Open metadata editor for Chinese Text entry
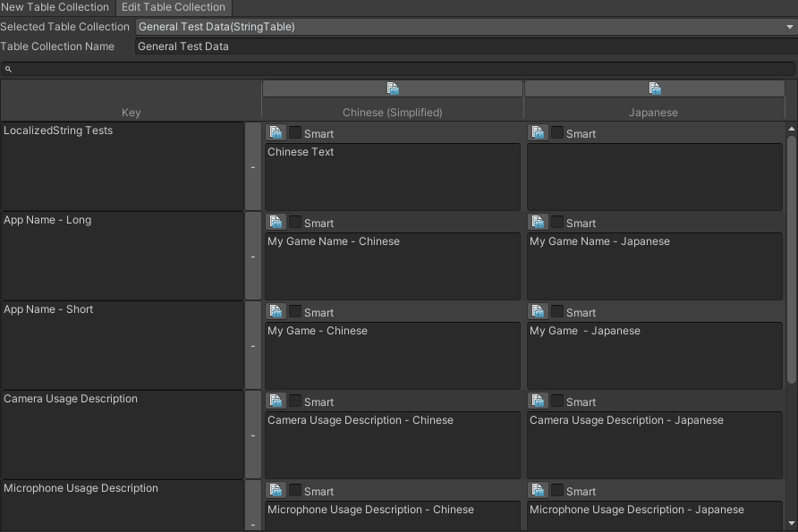This screenshot has height=532, width=798. coord(275,132)
